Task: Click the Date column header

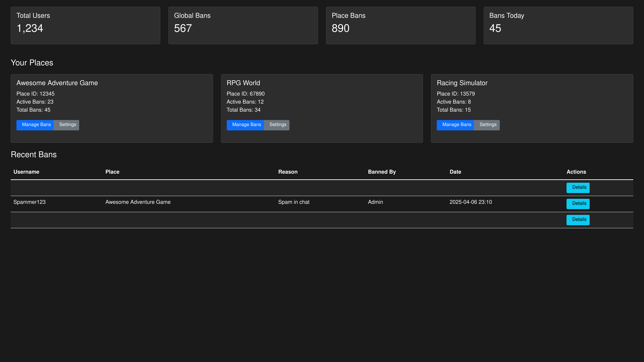Action: coord(455,172)
